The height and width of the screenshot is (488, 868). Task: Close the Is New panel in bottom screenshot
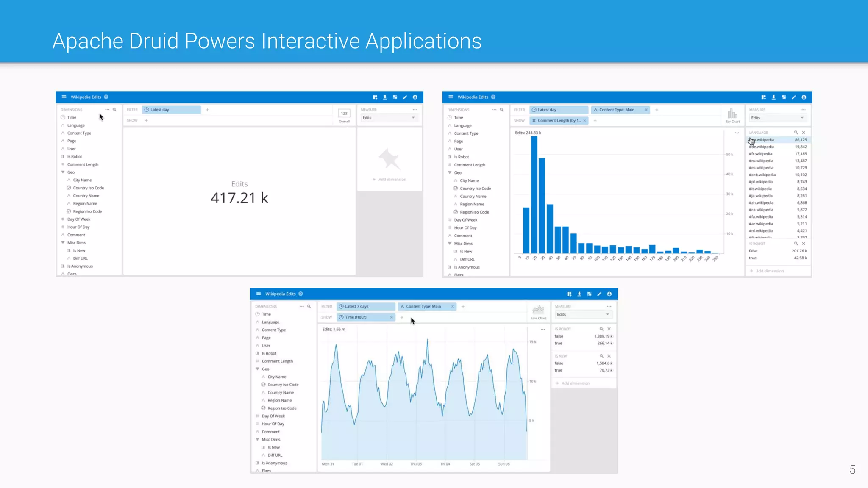pos(609,356)
